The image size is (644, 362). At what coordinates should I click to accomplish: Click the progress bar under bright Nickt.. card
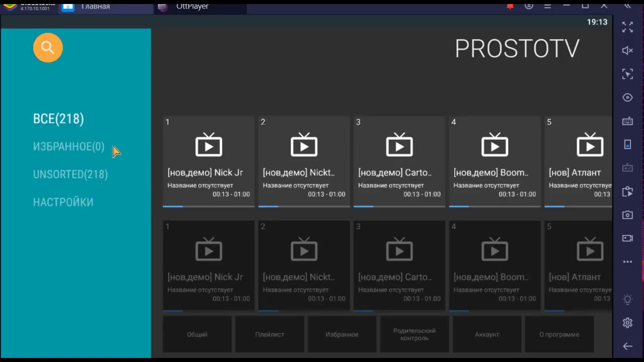(304, 206)
